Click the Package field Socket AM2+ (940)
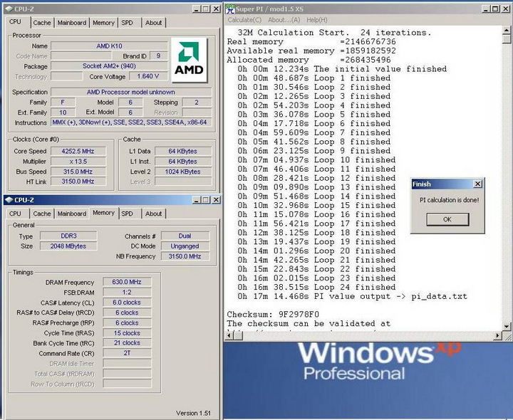Image resolution: width=513 pixels, height=420 pixels. point(109,66)
